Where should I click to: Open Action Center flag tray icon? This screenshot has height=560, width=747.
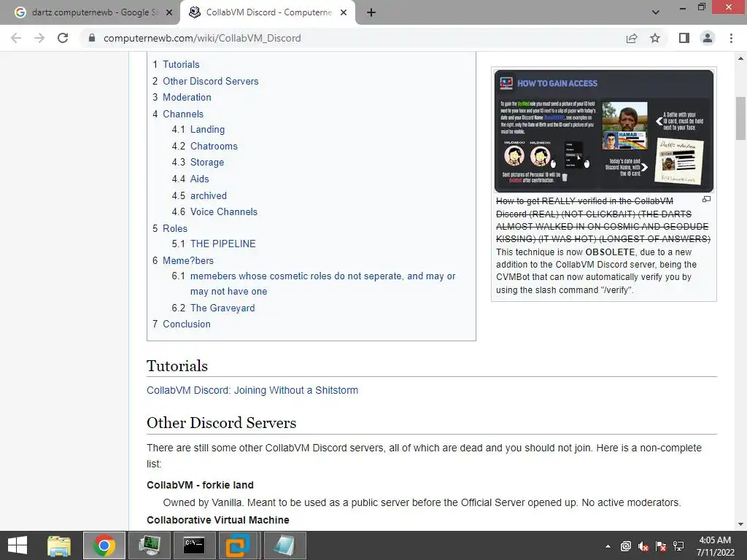tap(661, 546)
